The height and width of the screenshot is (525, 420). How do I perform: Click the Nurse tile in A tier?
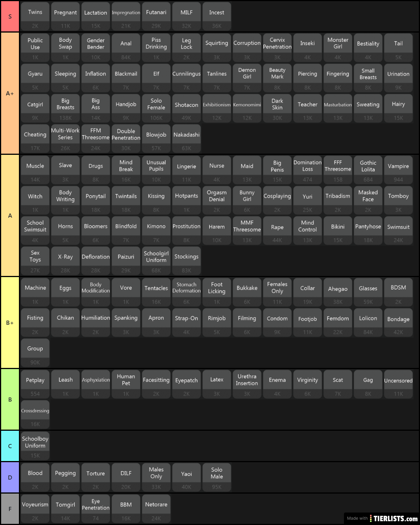[x=217, y=170]
